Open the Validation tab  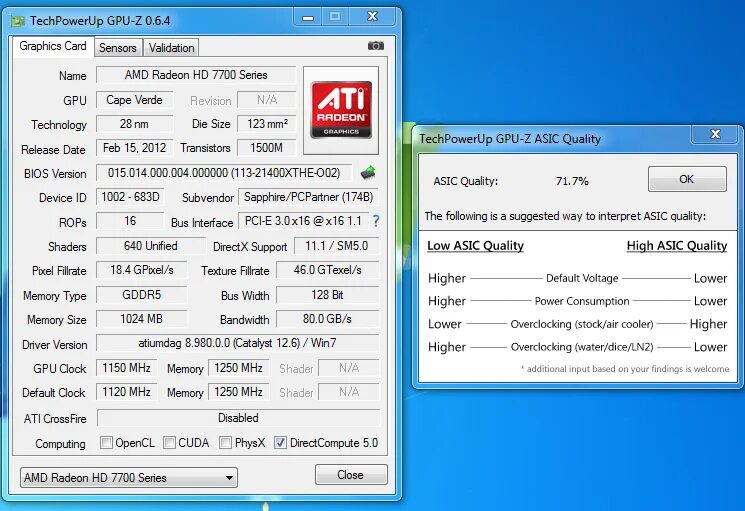pos(171,48)
